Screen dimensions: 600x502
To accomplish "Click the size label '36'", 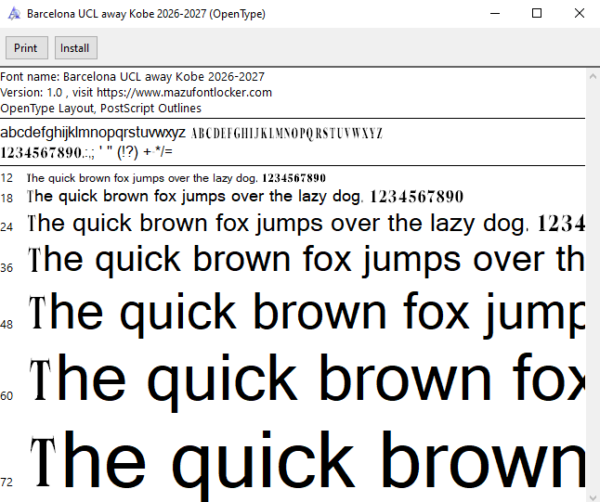I will [7, 267].
